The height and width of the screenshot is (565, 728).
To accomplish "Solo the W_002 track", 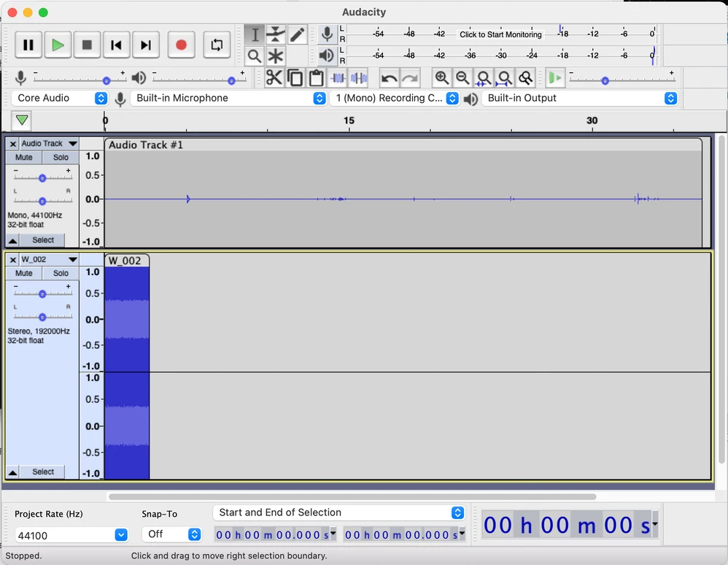I will (61, 273).
